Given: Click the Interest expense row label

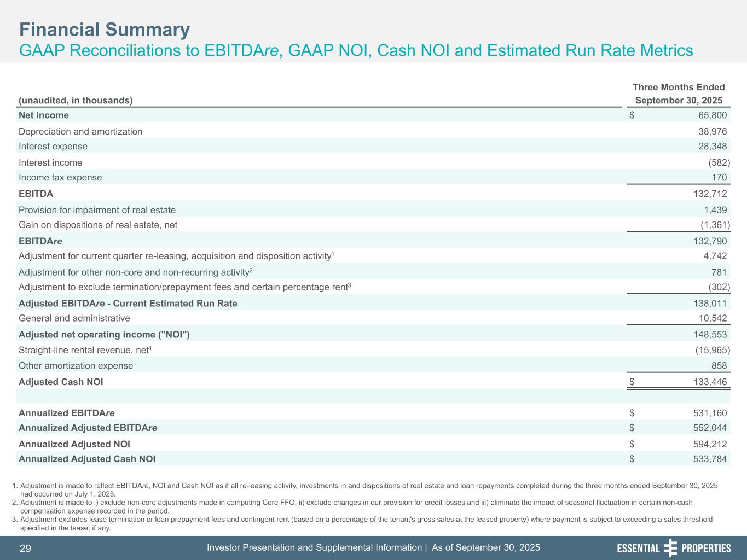Looking at the screenshot, I should click(53, 147).
